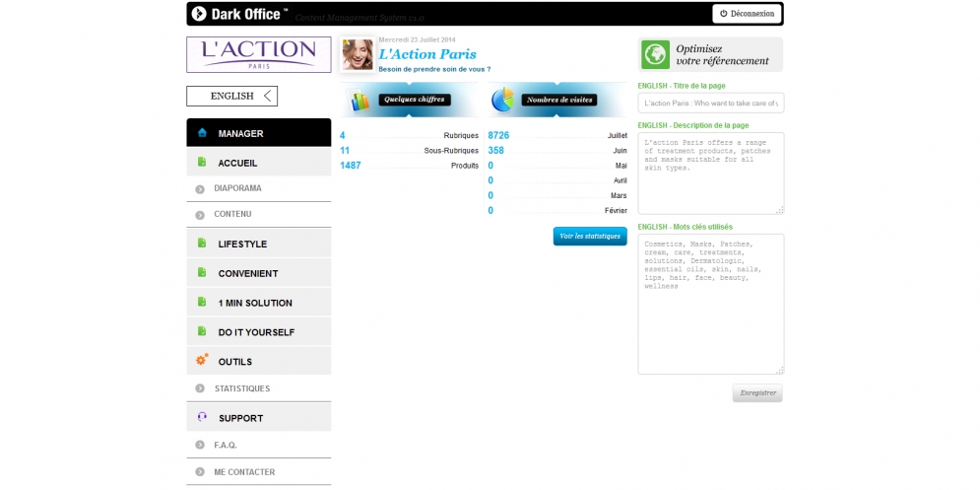Click the 11 Sous-Rubriques count
The height and width of the screenshot is (490, 980).
(x=345, y=150)
